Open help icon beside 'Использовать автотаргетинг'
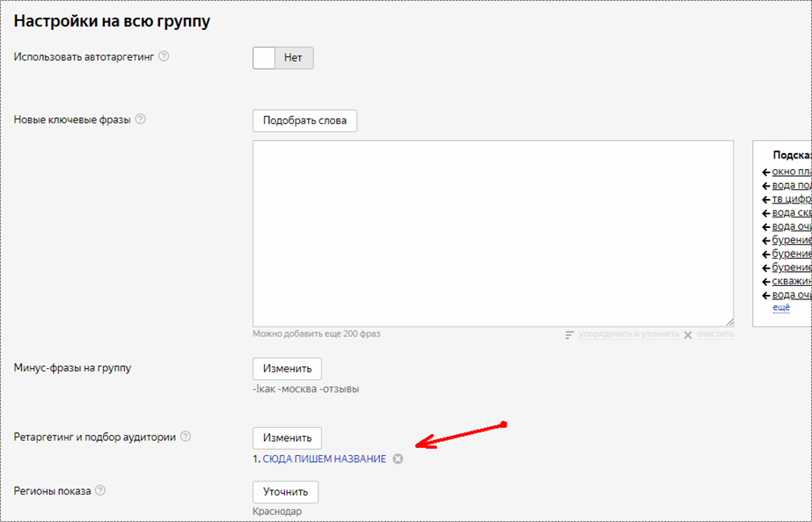This screenshot has width=812, height=522. point(164,56)
